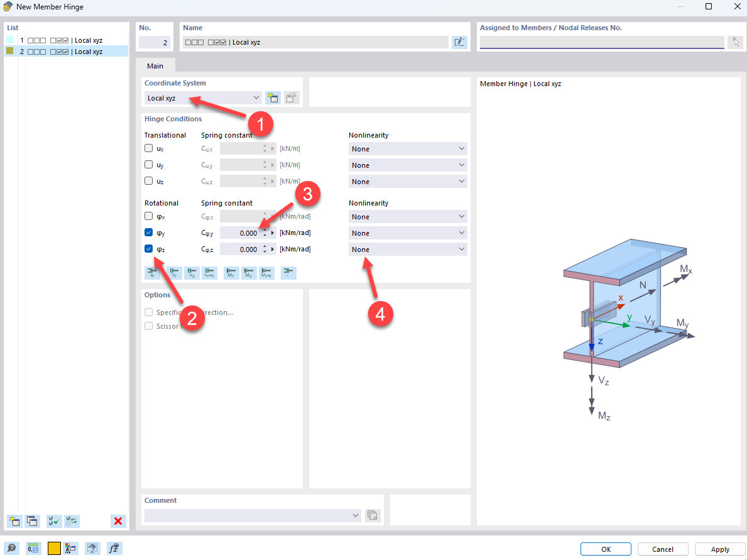The width and height of the screenshot is (747, 560).
Task: Expand Cφ,y spring constant options arrow
Action: coord(273,233)
